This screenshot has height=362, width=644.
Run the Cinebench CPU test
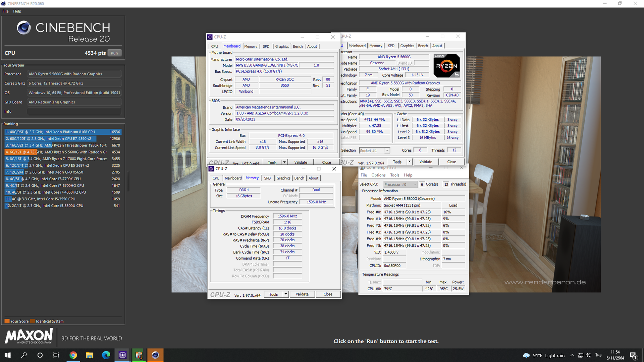tap(114, 53)
